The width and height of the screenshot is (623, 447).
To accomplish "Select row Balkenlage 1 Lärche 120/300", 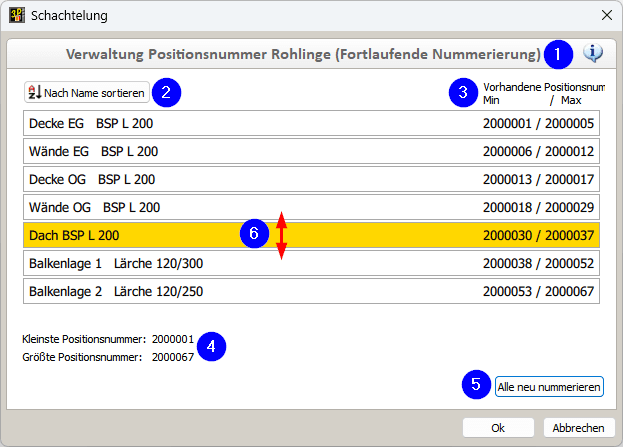I will point(311,263).
